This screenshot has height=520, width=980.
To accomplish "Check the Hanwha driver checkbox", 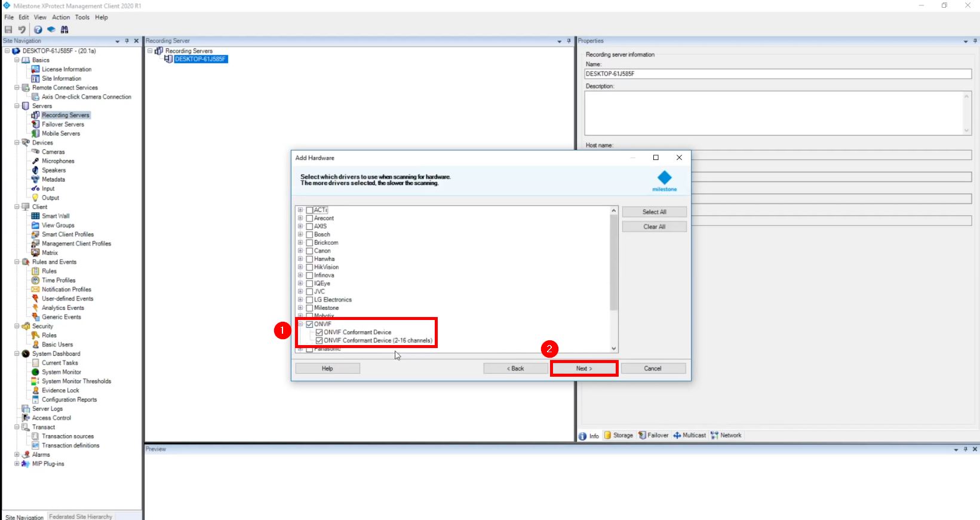I will (x=309, y=259).
